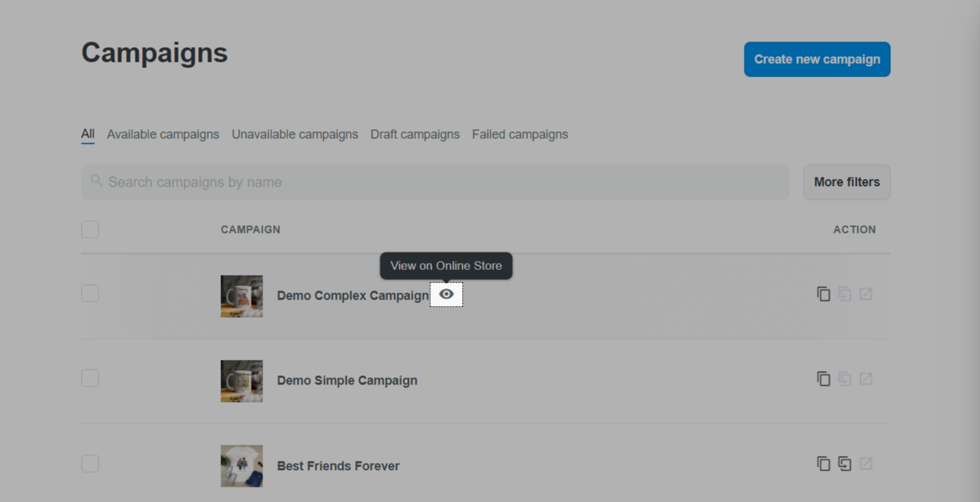Viewport: 980px width, 502px height.
Task: Open the More filters panel
Action: (x=846, y=182)
